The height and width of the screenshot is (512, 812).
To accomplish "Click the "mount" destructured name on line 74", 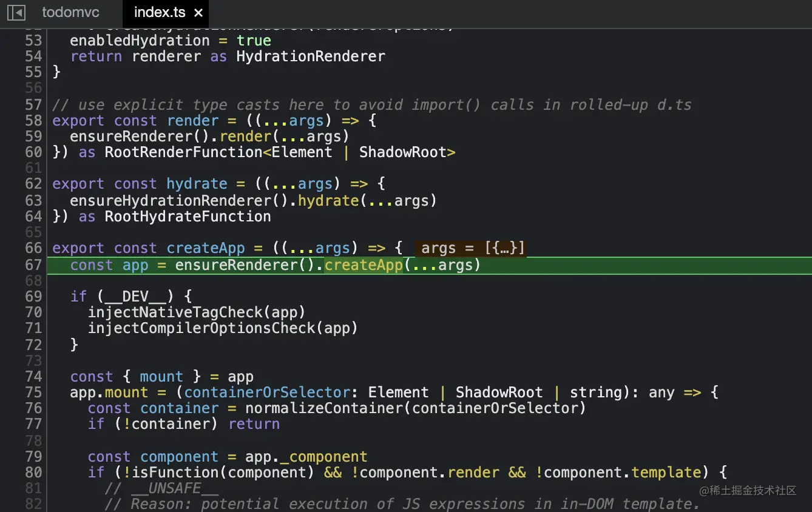I will [161, 377].
